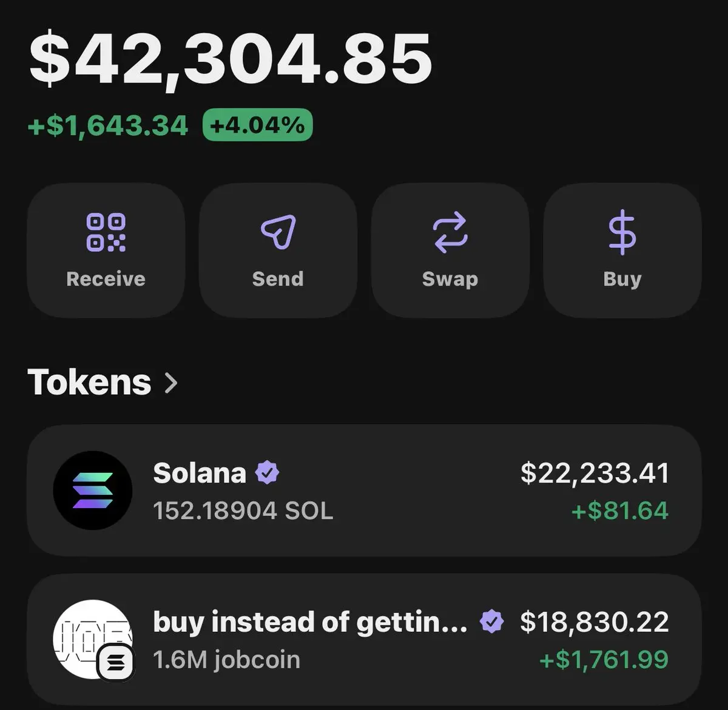Tap the Send paper plane icon

[278, 232]
